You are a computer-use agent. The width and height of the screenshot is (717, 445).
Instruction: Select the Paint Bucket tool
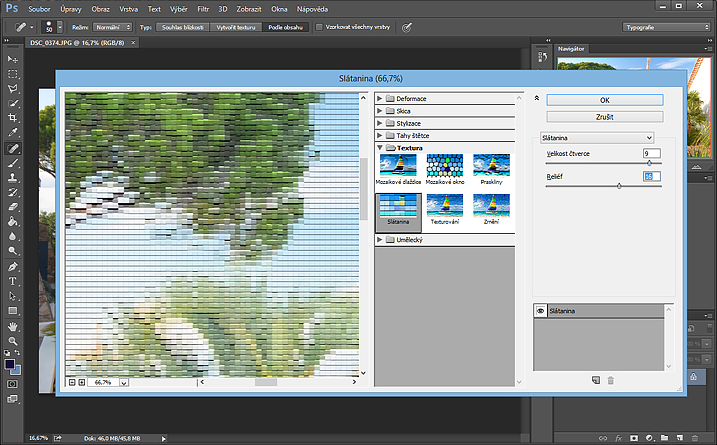coord(12,221)
